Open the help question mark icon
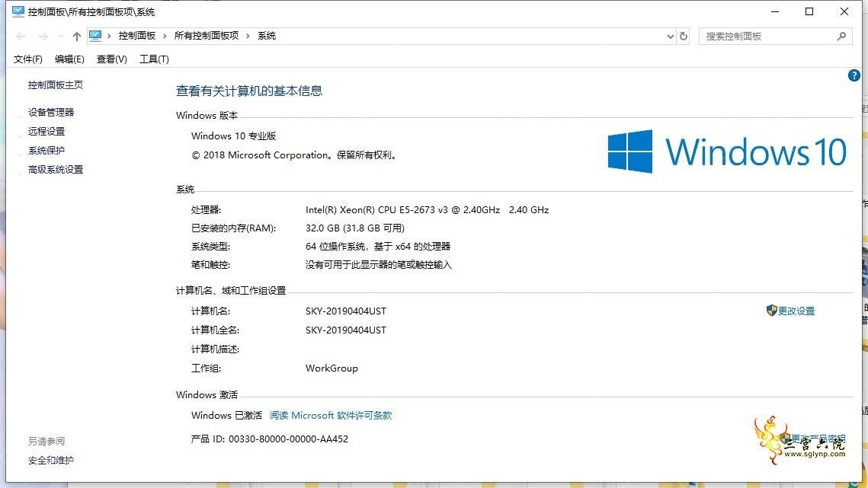This screenshot has height=488, width=868. 854,76
